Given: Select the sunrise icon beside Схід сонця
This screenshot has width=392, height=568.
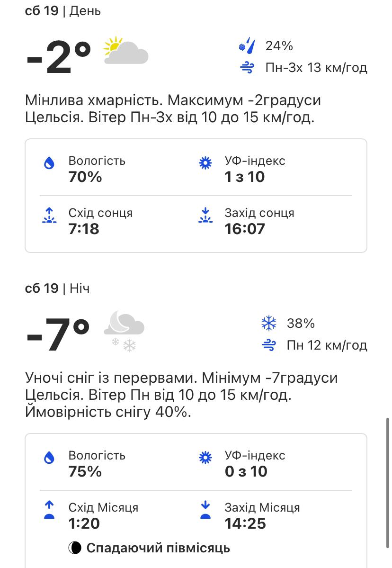Looking at the screenshot, I should coord(49,216).
